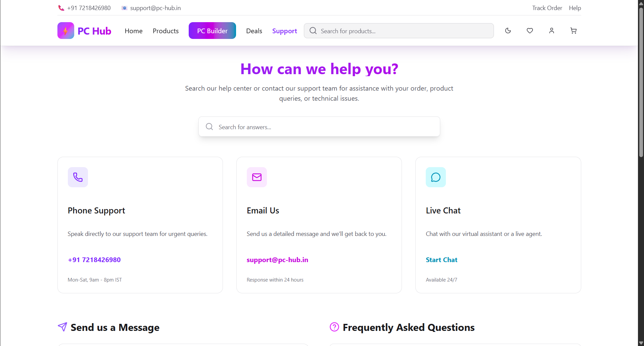Go to the Home menu item
The width and height of the screenshot is (644, 346).
pos(134,31)
